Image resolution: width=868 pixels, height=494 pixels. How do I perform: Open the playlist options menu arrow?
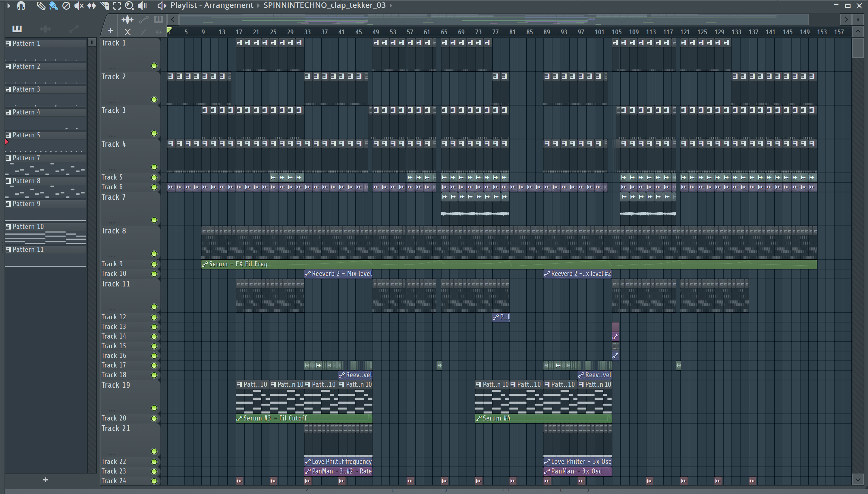pyautogui.click(x=9, y=5)
